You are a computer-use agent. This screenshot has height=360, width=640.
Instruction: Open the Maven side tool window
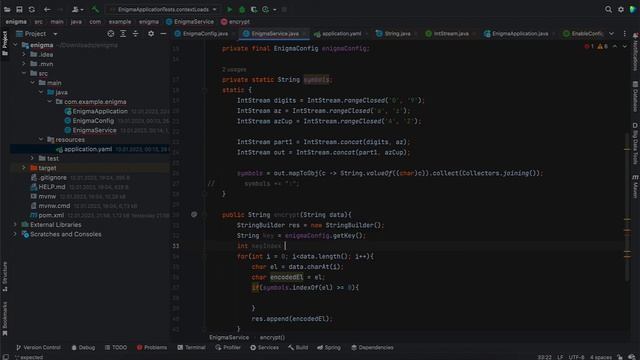pyautogui.click(x=635, y=187)
